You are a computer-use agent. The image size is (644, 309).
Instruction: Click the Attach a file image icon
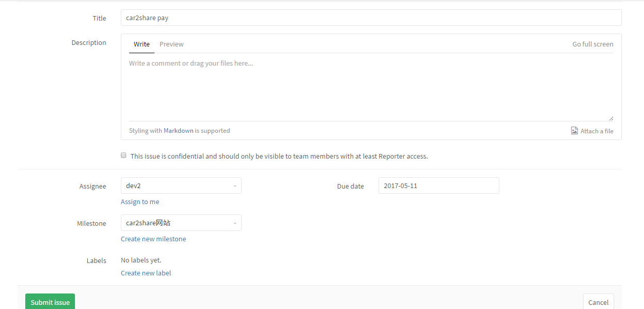[574, 131]
